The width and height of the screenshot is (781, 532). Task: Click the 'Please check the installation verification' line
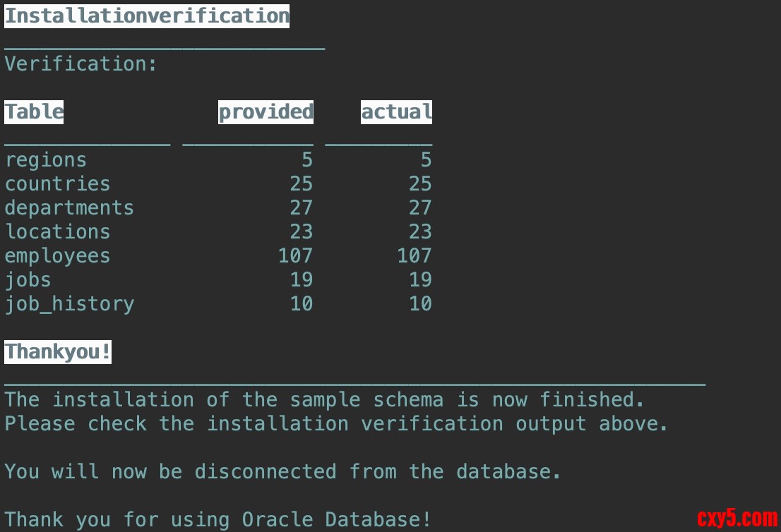(x=336, y=424)
